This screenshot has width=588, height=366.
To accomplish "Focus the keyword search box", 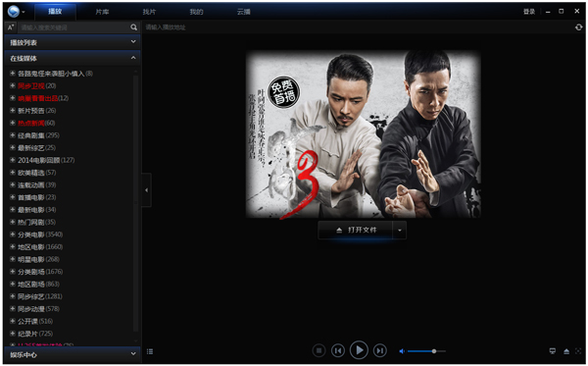I will click(x=73, y=27).
